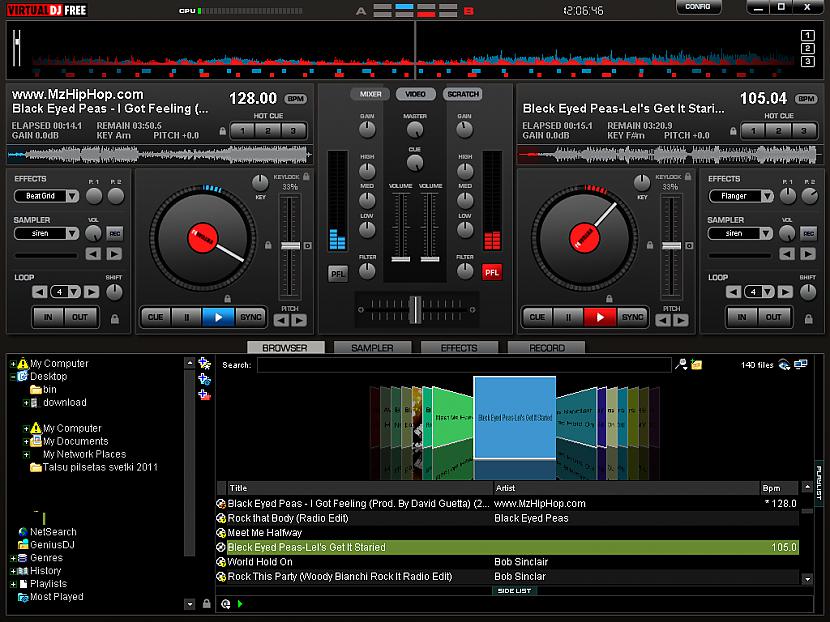Switch to the BROWSER tab

tap(285, 348)
